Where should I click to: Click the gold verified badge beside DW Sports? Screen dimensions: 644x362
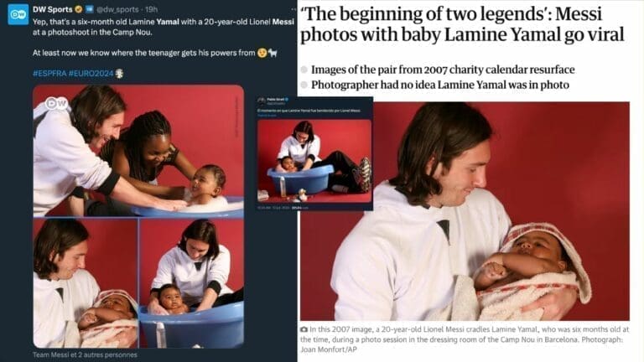79,9
